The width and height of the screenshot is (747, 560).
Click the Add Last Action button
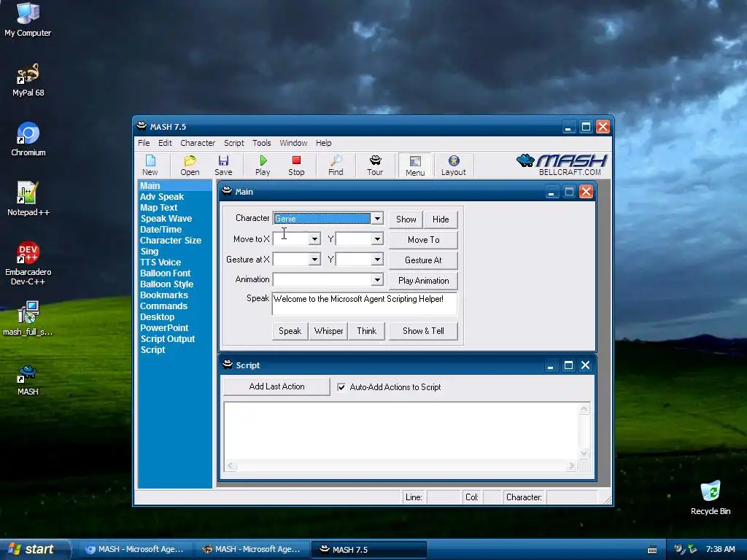click(x=276, y=386)
